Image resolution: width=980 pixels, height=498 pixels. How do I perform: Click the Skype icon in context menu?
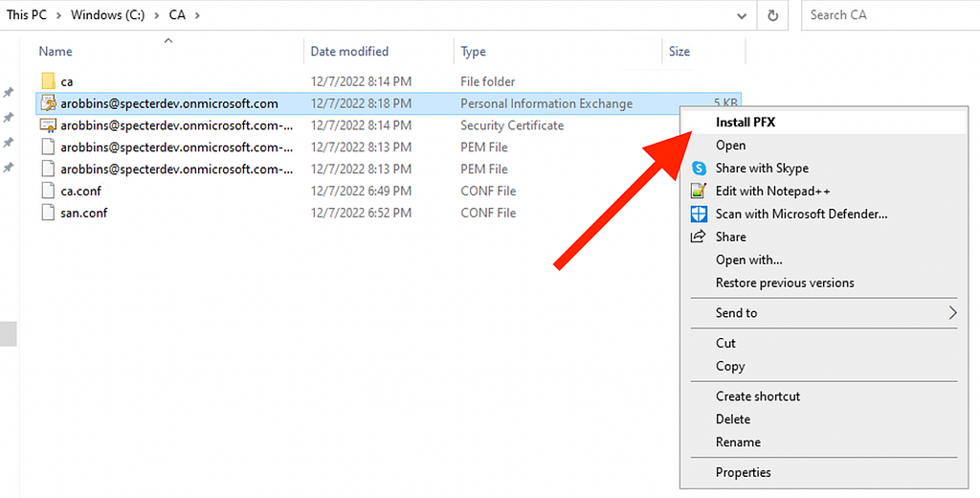[698, 169]
